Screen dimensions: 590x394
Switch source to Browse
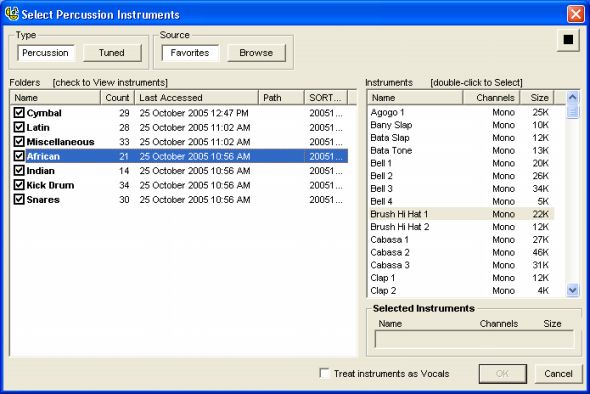coord(256,53)
